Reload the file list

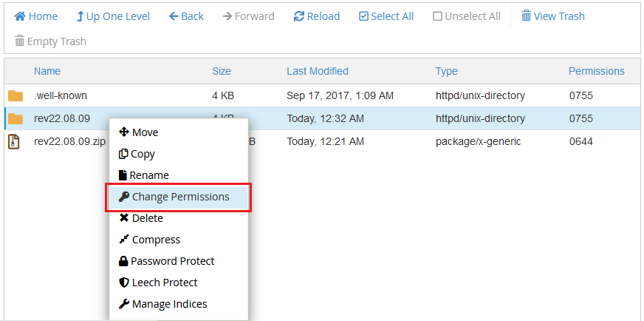click(316, 16)
